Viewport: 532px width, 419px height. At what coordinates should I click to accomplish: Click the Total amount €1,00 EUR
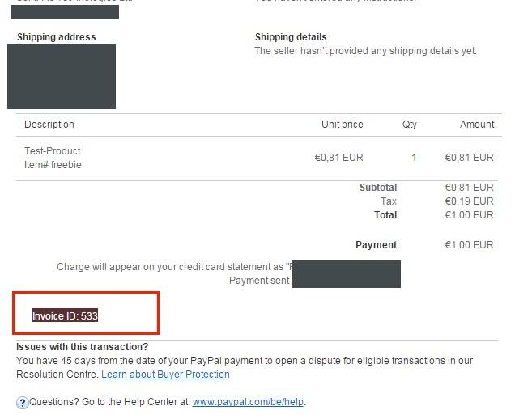469,215
